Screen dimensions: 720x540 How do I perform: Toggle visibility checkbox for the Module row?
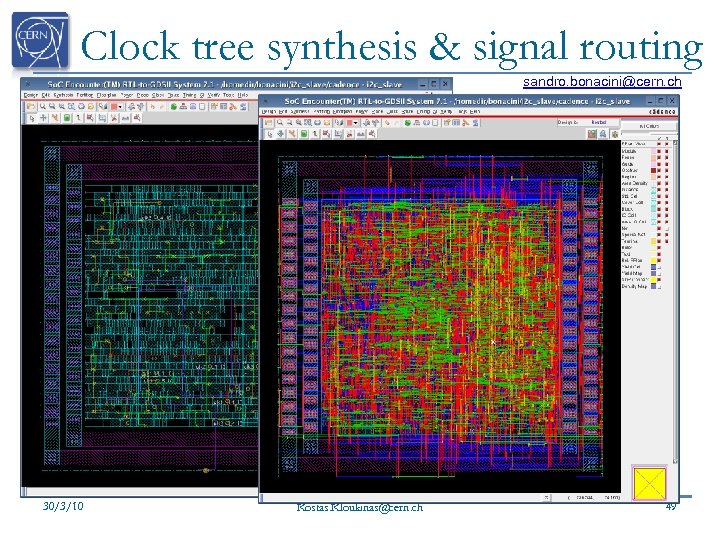pyautogui.click(x=659, y=151)
